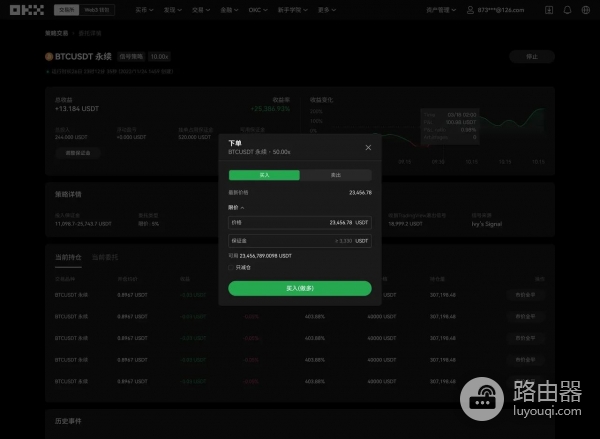Click 市价全平 in second position row
Screen dimensions: 600x439
525,317
